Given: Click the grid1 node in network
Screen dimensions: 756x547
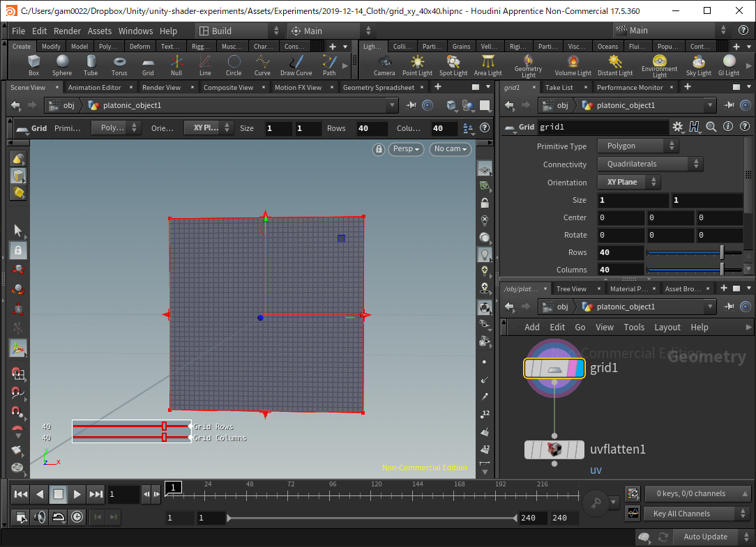Looking at the screenshot, I should [x=554, y=369].
